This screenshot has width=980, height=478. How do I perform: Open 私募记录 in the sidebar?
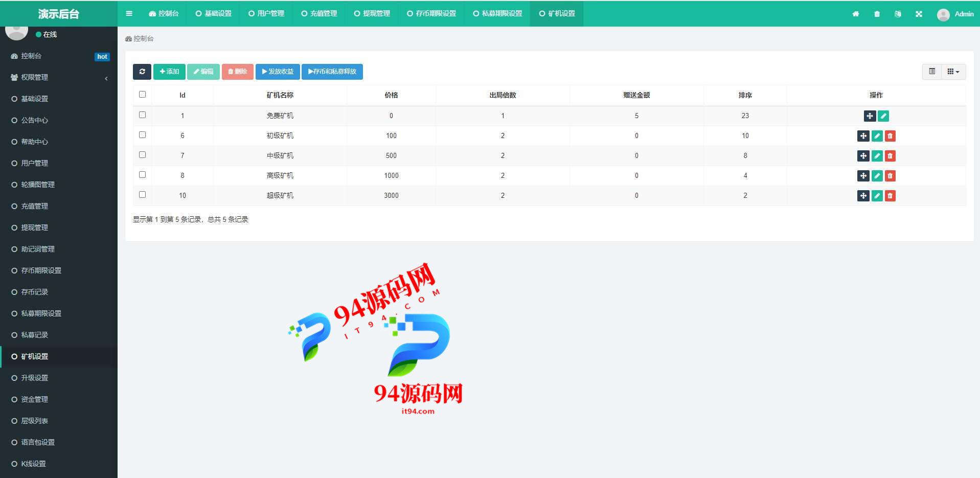tap(59, 335)
